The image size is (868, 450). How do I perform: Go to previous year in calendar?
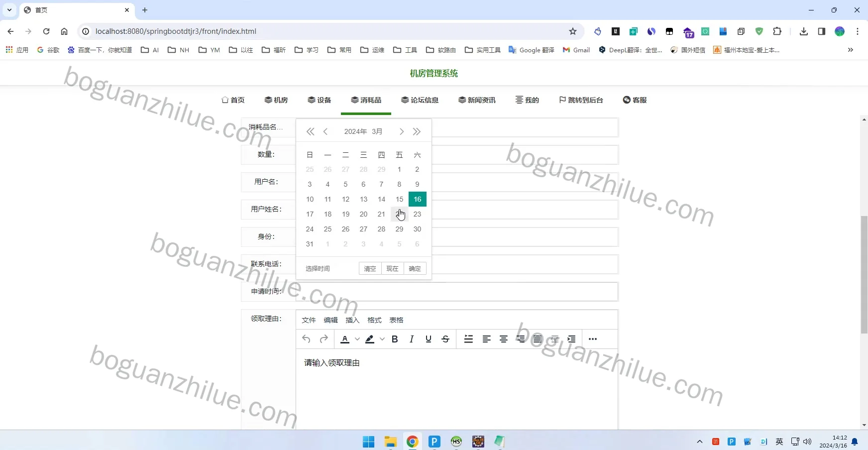(x=311, y=131)
